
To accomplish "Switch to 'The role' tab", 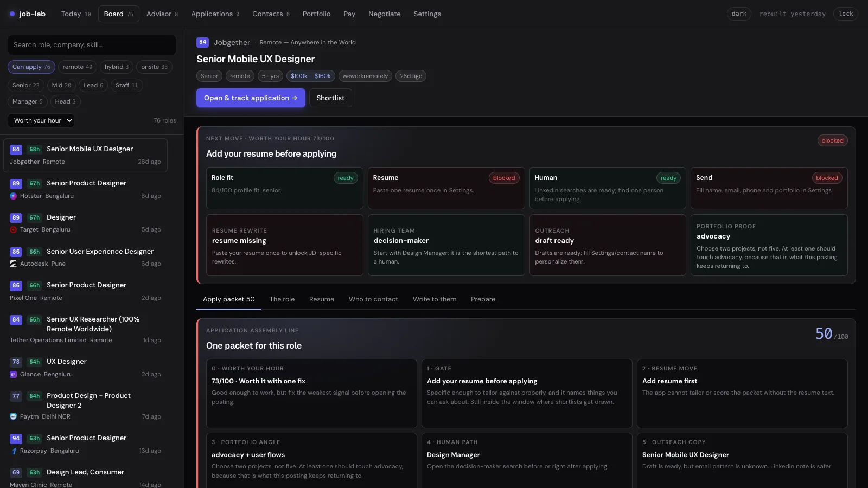I will [282, 299].
